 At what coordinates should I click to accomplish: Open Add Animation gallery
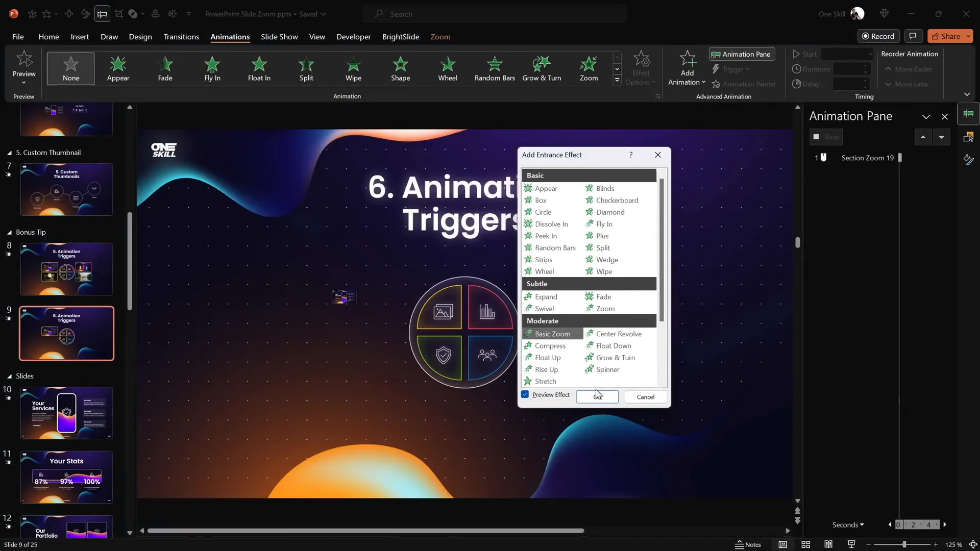(x=687, y=68)
